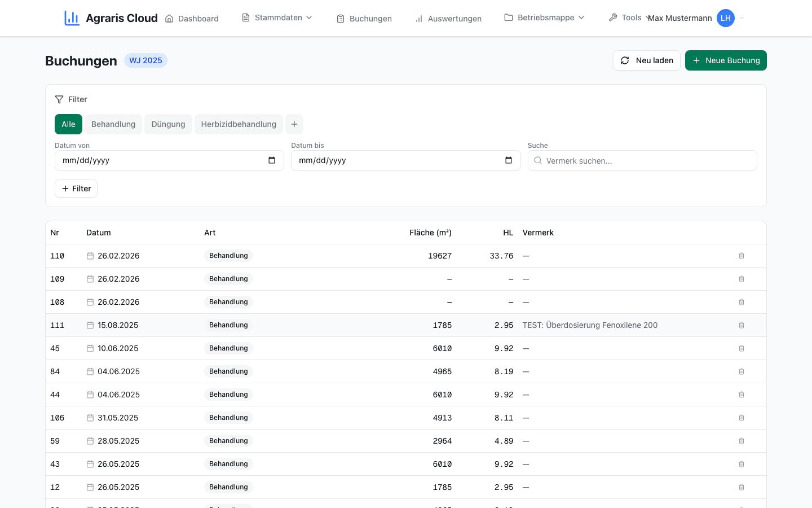Click calendar icon in row 110

pyautogui.click(x=90, y=256)
